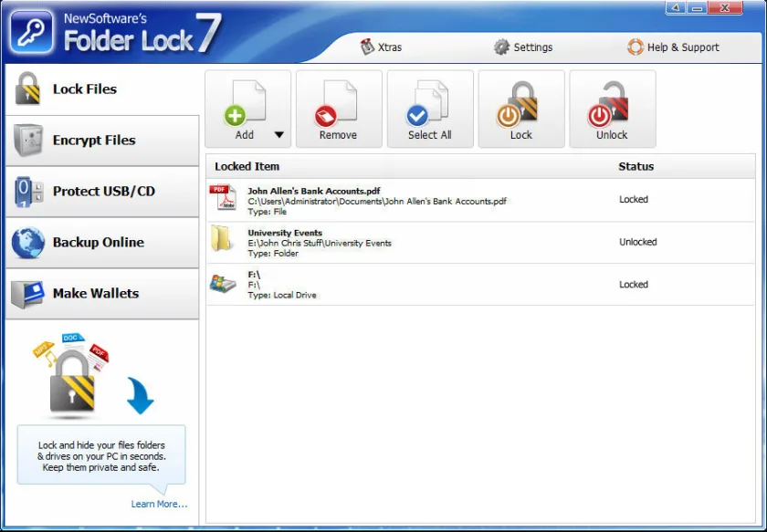Screen dimensions: 767x532
Task: Switch to the Protect USB/CD section
Action: (102, 192)
